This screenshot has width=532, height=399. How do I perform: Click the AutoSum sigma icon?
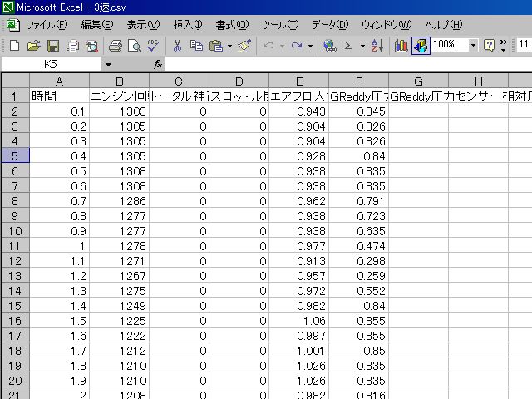(349, 46)
